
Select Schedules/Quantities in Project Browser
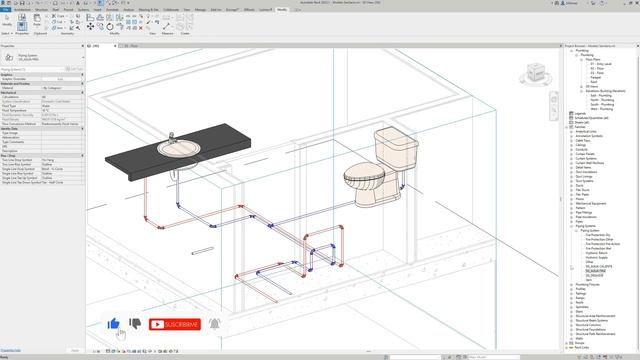point(591,118)
